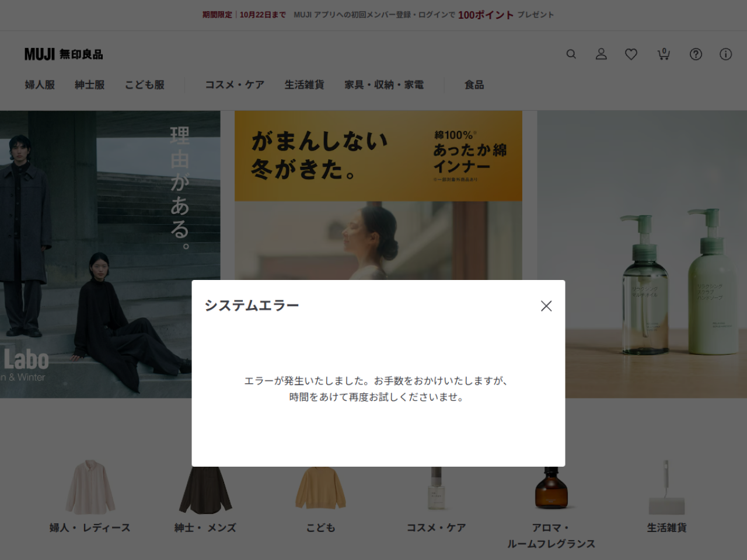Open the こども服 menu
Screen dimensions: 747x560
pyautogui.click(x=145, y=85)
